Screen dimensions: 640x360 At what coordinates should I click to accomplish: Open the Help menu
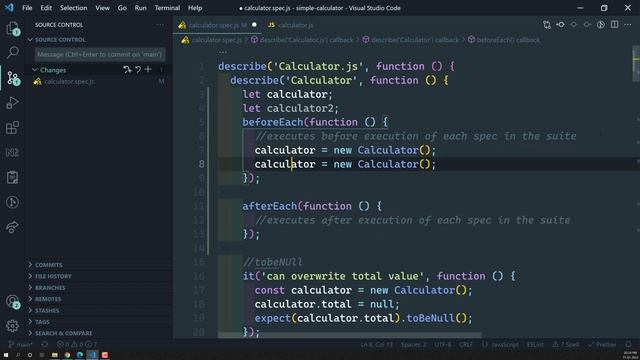click(x=195, y=8)
